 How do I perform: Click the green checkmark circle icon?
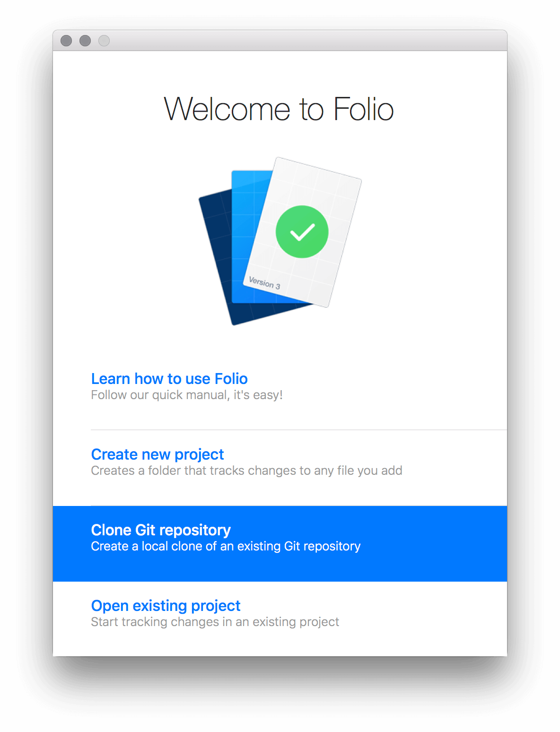click(302, 232)
